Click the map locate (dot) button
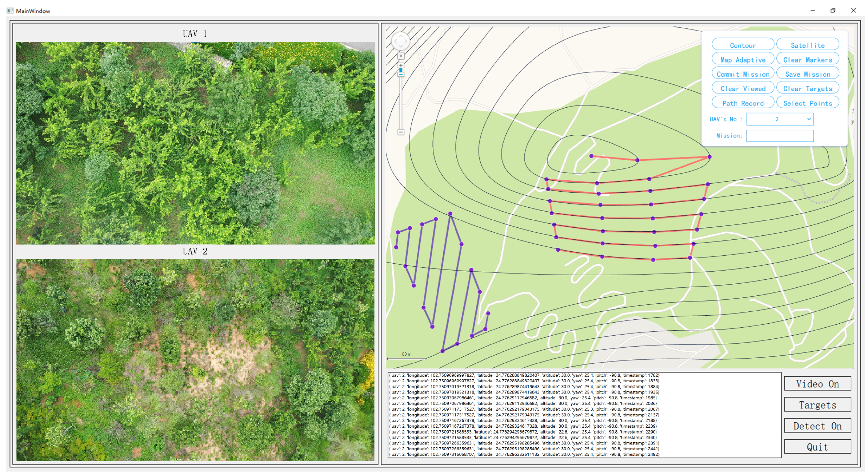Viewport: 868px width, 475px height. pyautogui.click(x=401, y=56)
